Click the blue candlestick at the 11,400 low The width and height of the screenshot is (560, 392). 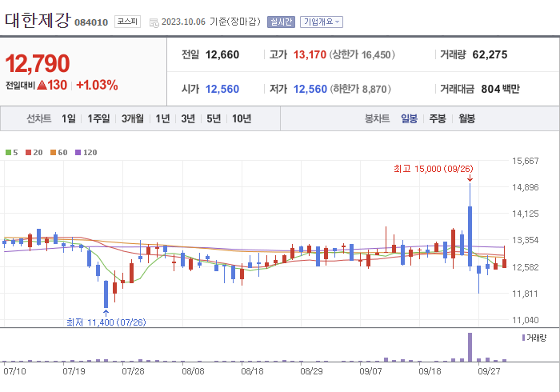(106, 294)
